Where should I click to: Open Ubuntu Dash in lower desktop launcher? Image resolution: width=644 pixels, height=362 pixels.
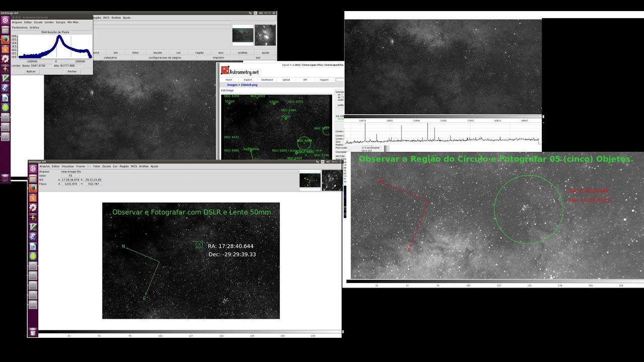(x=33, y=168)
